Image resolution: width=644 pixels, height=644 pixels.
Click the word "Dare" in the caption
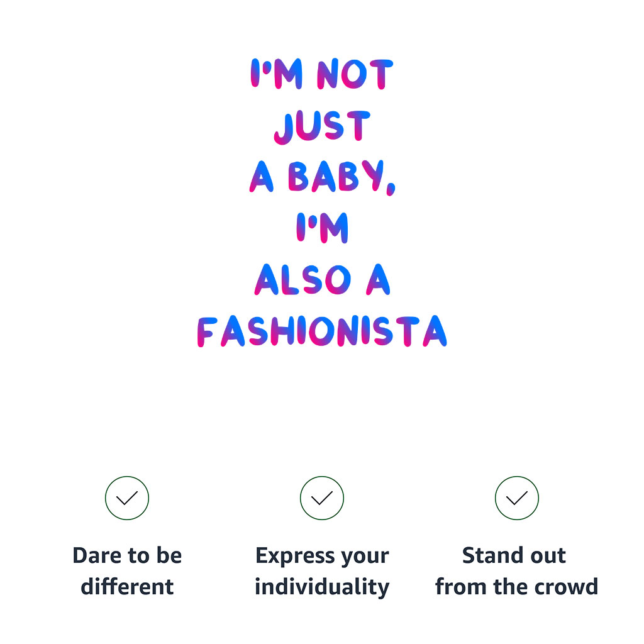tap(93, 556)
